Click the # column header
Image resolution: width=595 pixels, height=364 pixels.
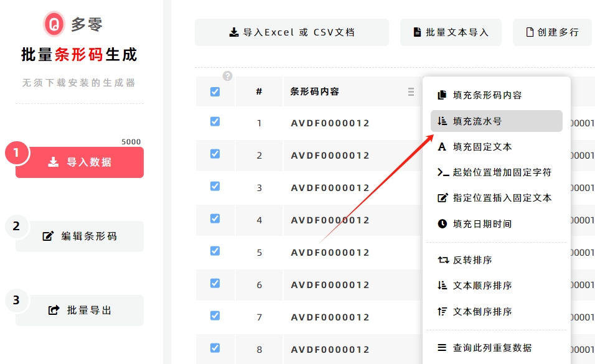(259, 91)
